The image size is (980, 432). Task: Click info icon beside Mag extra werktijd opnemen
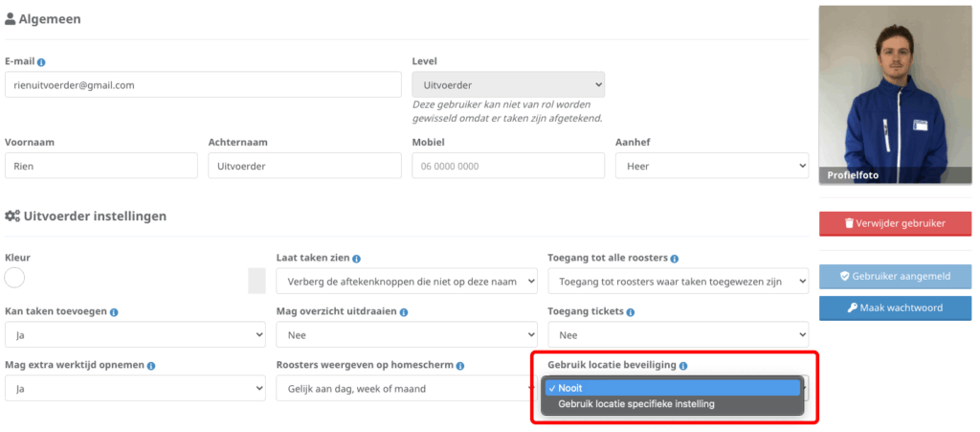point(151,366)
